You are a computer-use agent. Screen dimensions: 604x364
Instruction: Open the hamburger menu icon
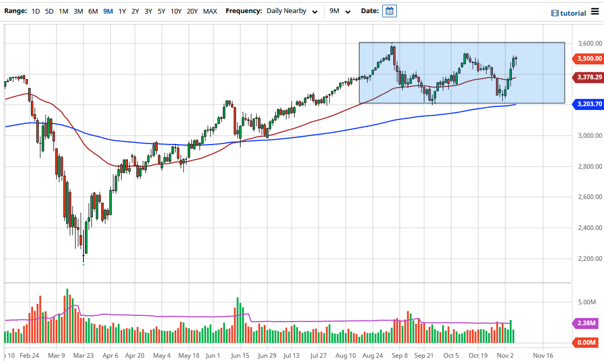(596, 13)
